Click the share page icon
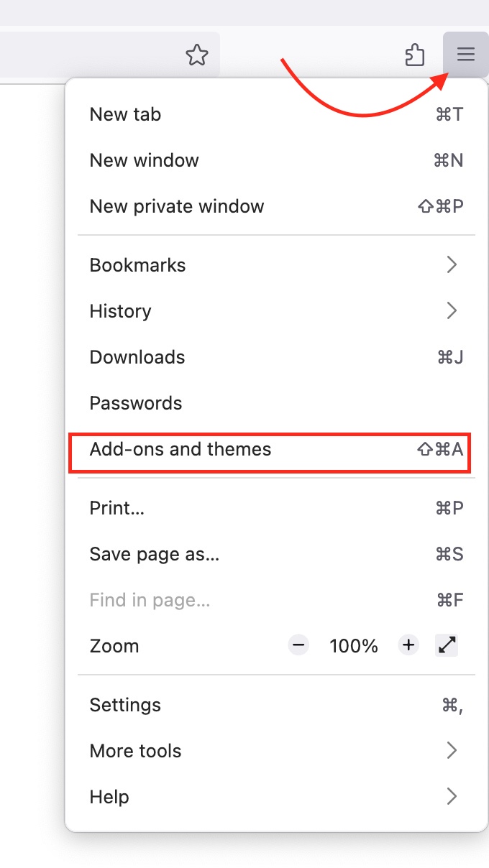Screen dimensions: 489x868 point(414,54)
